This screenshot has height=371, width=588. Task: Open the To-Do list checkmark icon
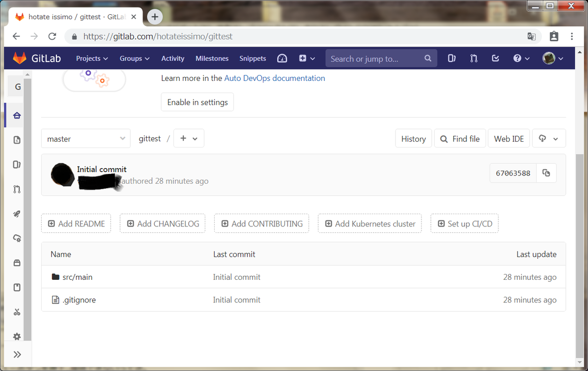click(x=495, y=58)
